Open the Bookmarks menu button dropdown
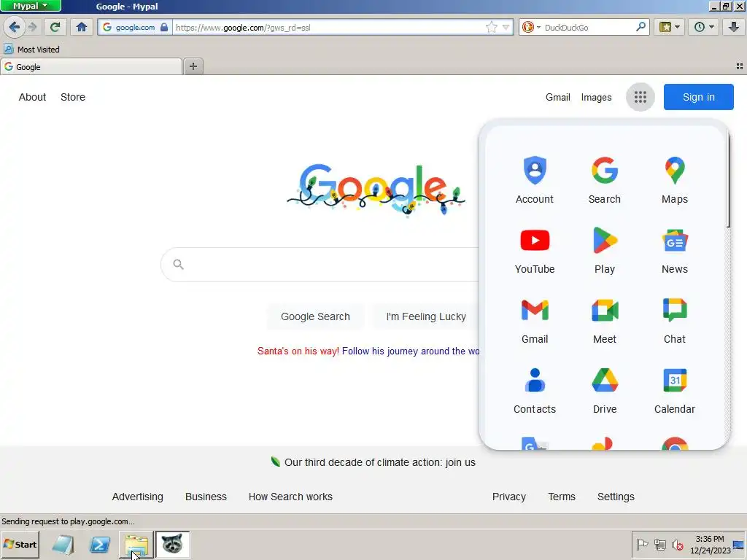Viewport: 747px width, 560px height. click(x=670, y=27)
